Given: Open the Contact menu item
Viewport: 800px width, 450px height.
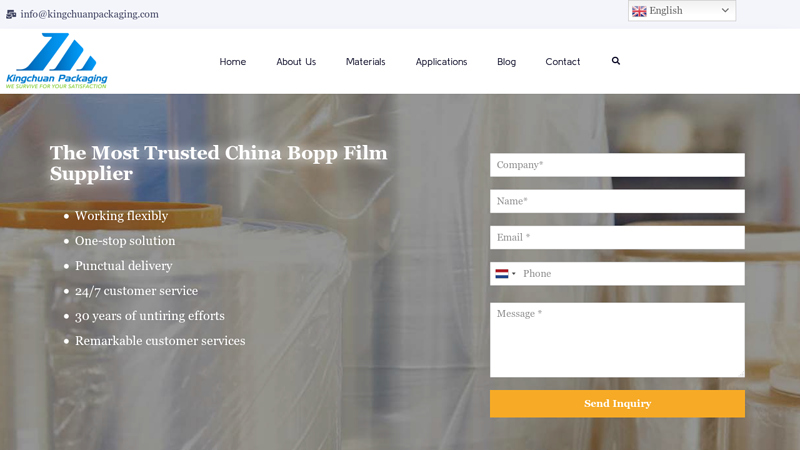Looking at the screenshot, I should (563, 62).
